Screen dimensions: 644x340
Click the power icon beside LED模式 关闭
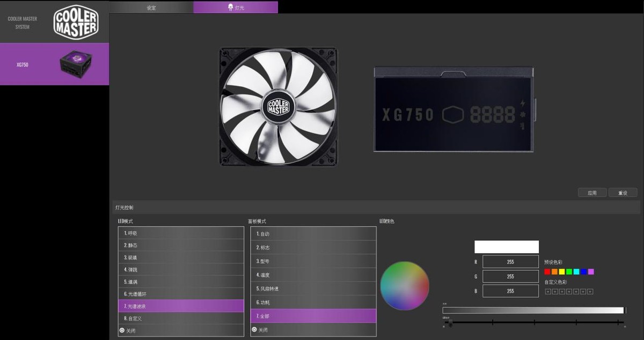(122, 330)
